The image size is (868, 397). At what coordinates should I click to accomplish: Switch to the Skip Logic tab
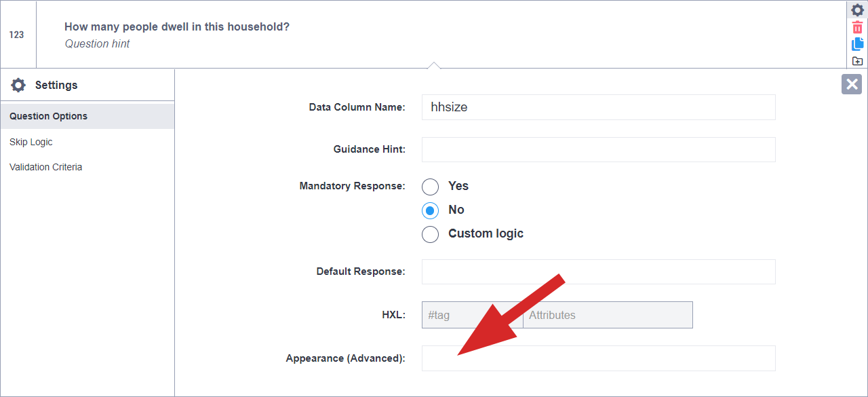click(31, 142)
